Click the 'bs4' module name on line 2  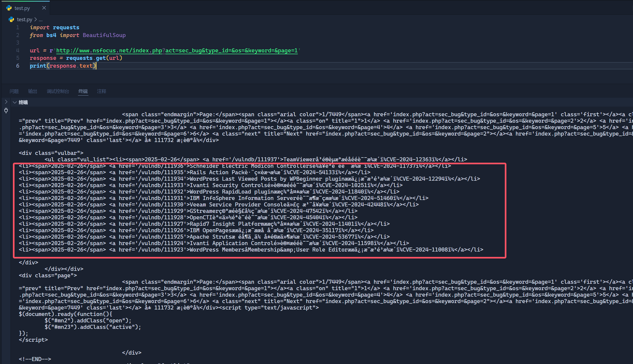51,35
